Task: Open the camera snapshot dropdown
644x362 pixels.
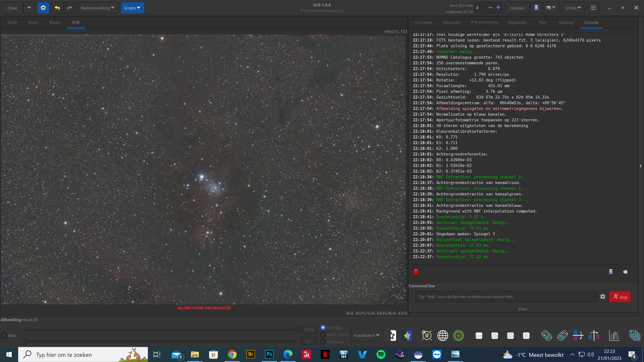Action: point(551,8)
